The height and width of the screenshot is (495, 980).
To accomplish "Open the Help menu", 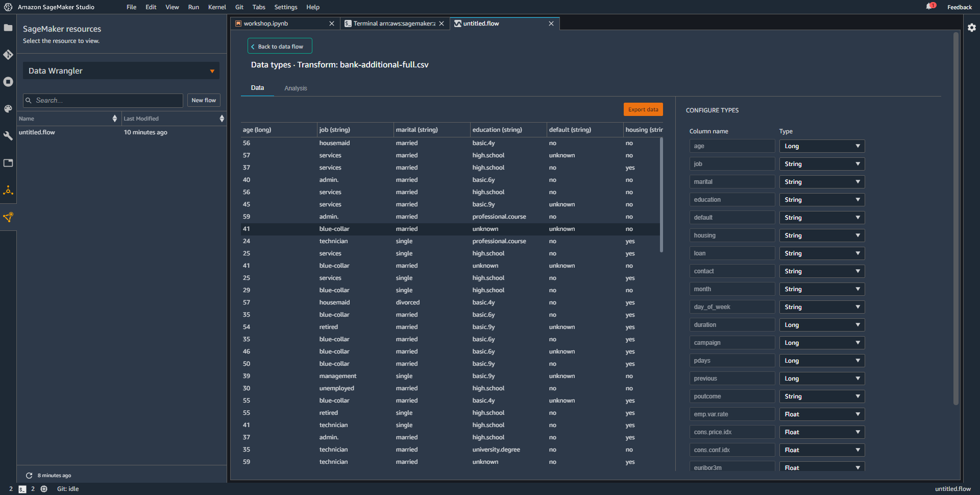I will coord(313,7).
